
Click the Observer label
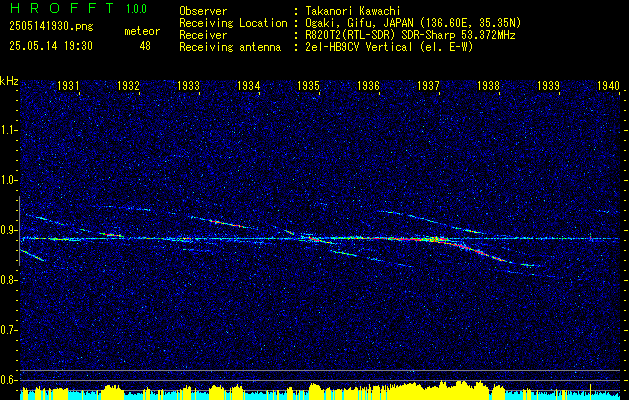tap(203, 11)
